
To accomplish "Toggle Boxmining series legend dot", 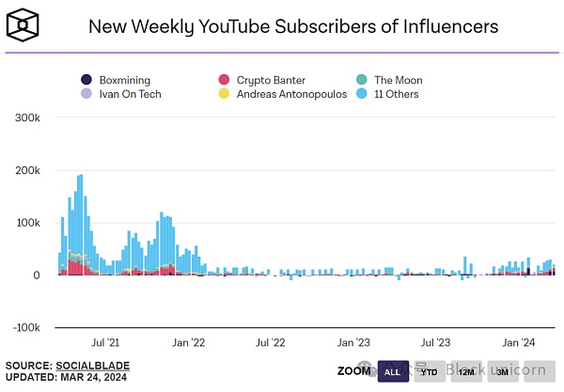I will (86, 80).
